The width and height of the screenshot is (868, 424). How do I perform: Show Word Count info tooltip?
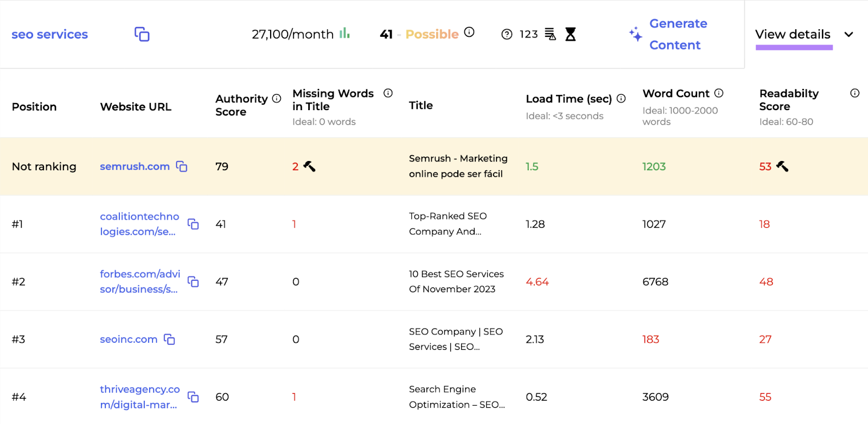coord(719,93)
